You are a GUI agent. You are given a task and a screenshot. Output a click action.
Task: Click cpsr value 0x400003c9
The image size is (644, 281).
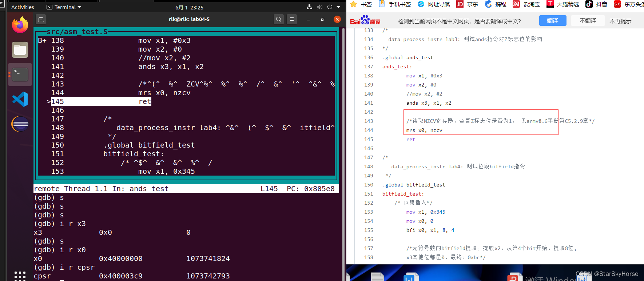click(x=121, y=276)
